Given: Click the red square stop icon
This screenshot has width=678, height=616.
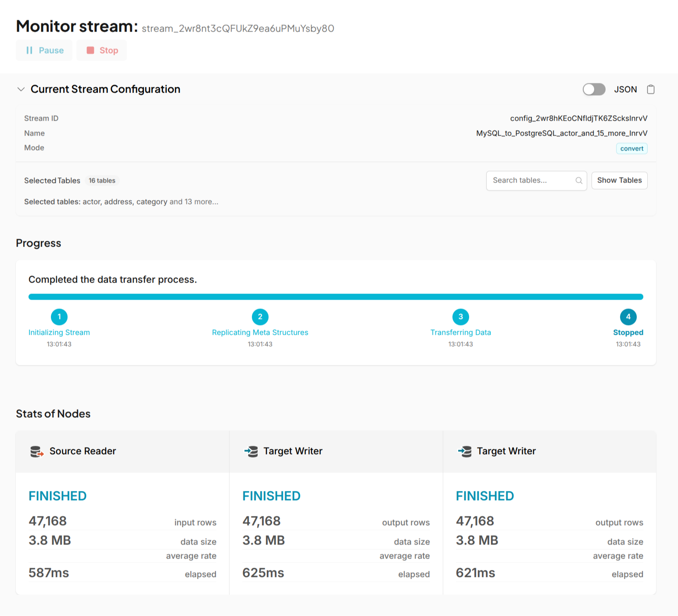Looking at the screenshot, I should tap(90, 50).
